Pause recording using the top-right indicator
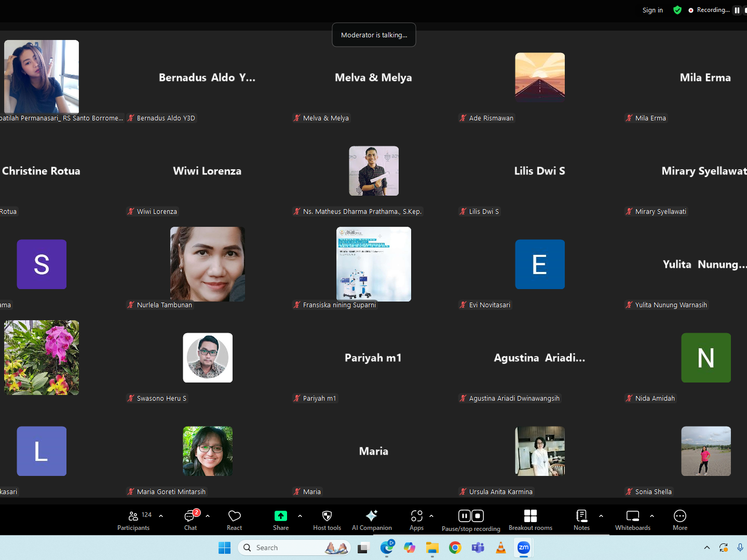This screenshot has height=560, width=747. [737, 10]
